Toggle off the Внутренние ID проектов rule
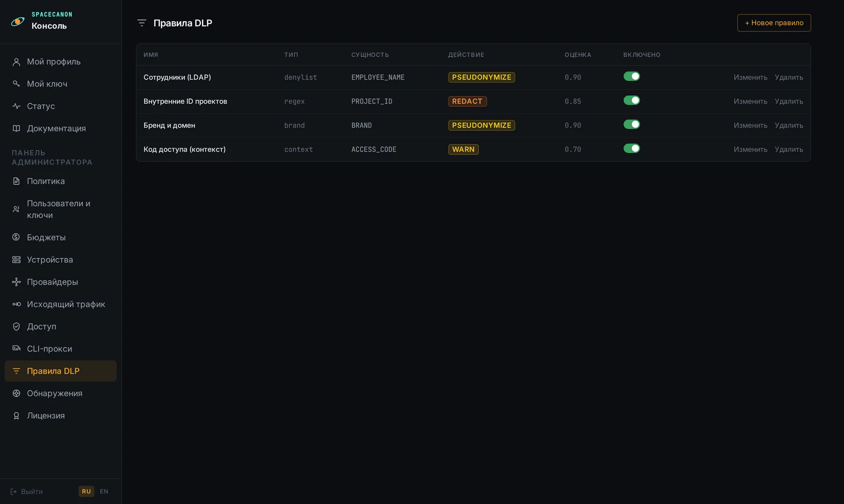 [x=632, y=100]
